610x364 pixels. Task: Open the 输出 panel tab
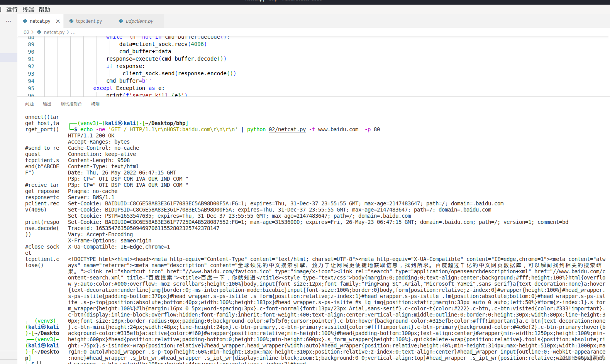47,104
